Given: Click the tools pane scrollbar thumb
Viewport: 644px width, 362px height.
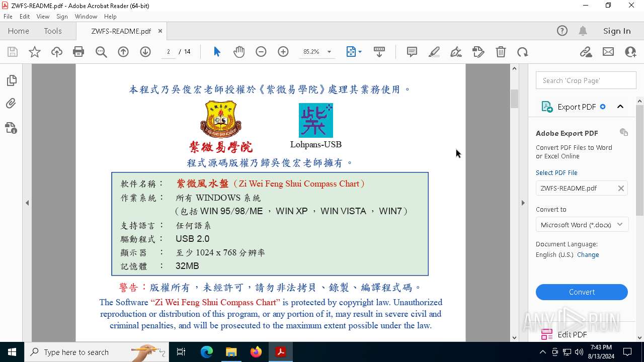Looking at the screenshot, I should [x=639, y=161].
